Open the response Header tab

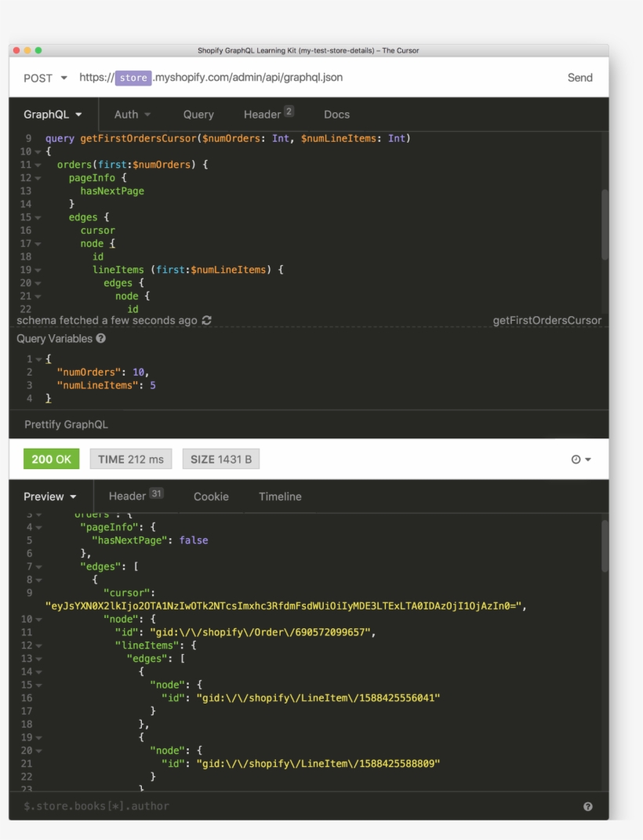pos(136,496)
